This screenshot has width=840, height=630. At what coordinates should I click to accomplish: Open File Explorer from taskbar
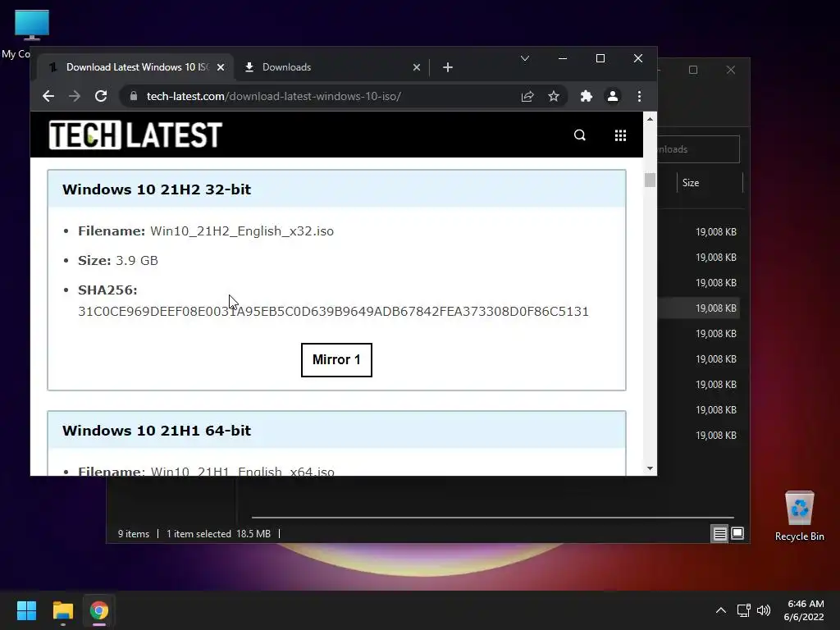(x=62, y=610)
